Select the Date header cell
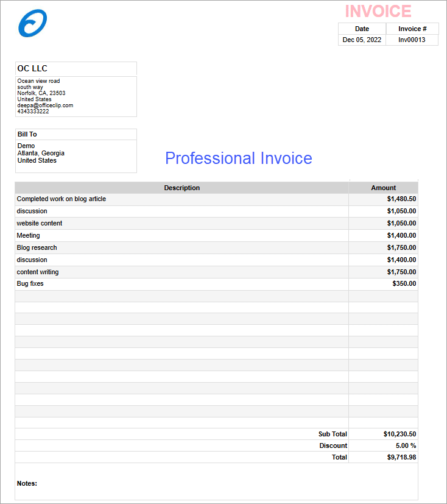 tap(362, 29)
